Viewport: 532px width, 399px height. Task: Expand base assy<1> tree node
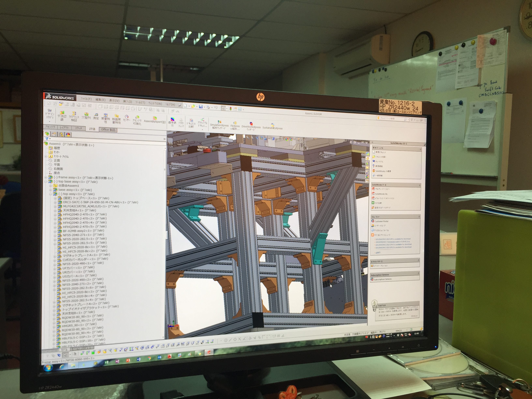(50, 190)
